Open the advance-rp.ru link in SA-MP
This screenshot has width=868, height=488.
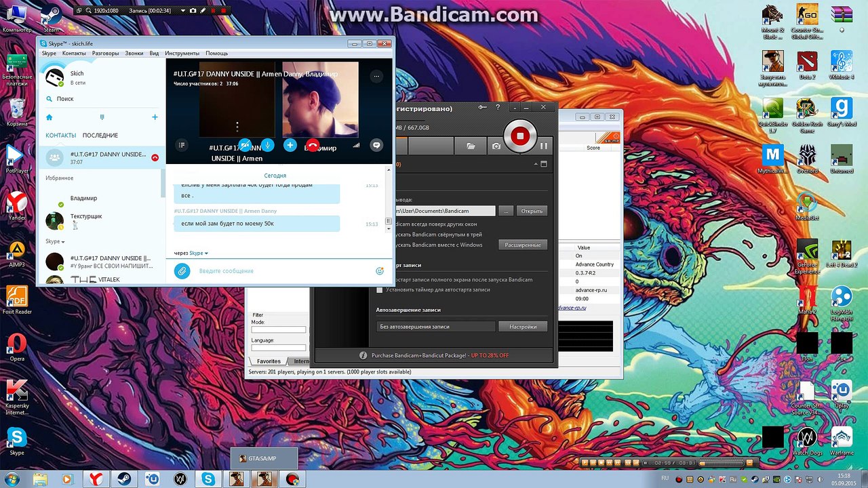coord(572,308)
